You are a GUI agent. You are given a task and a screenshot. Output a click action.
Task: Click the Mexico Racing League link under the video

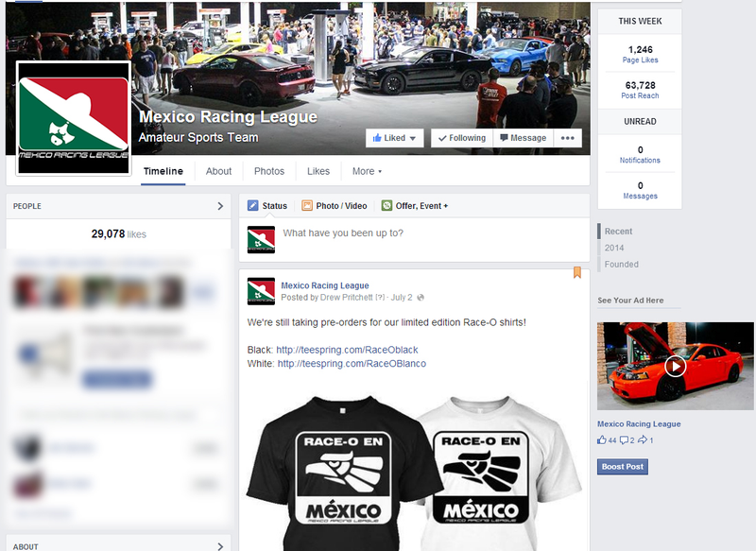(x=639, y=424)
